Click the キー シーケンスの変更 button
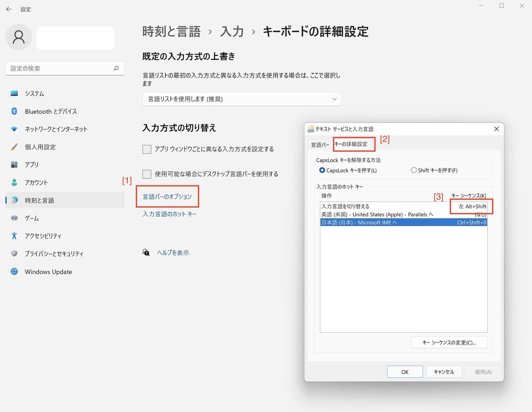Image resolution: width=532 pixels, height=412 pixels. [449, 342]
